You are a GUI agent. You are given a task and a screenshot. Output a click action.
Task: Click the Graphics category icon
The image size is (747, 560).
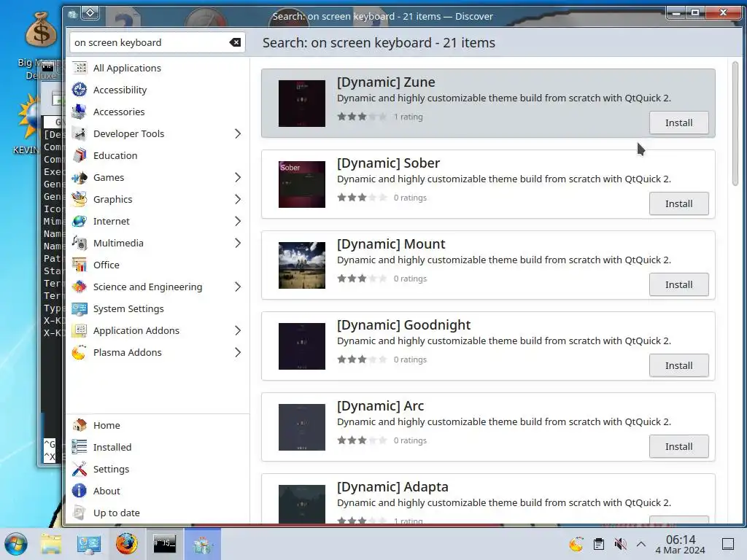pyautogui.click(x=80, y=200)
